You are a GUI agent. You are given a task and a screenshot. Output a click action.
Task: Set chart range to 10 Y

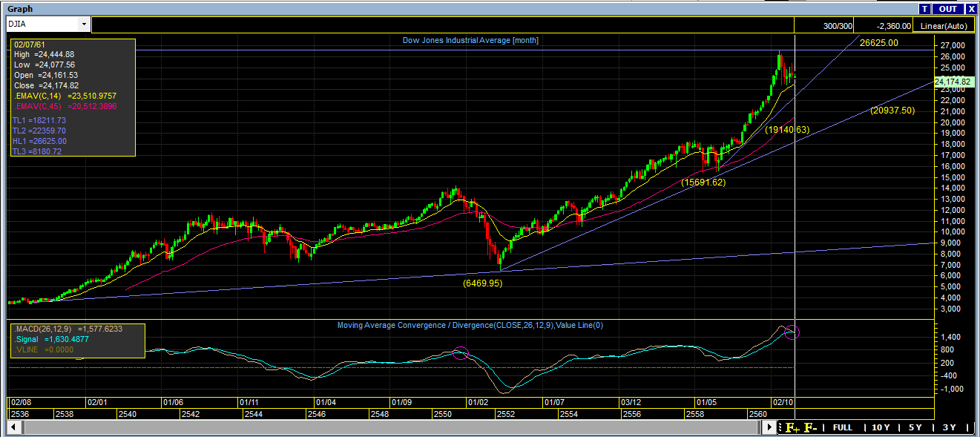(x=881, y=427)
